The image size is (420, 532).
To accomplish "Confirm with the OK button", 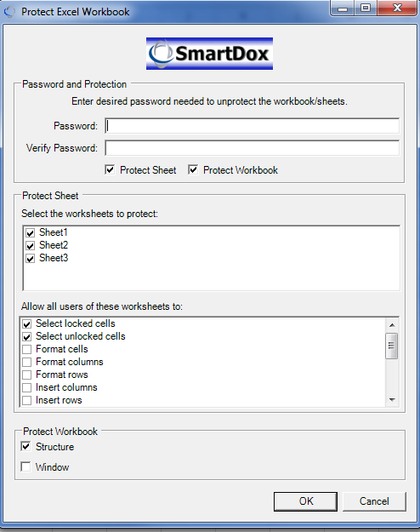I will (305, 501).
